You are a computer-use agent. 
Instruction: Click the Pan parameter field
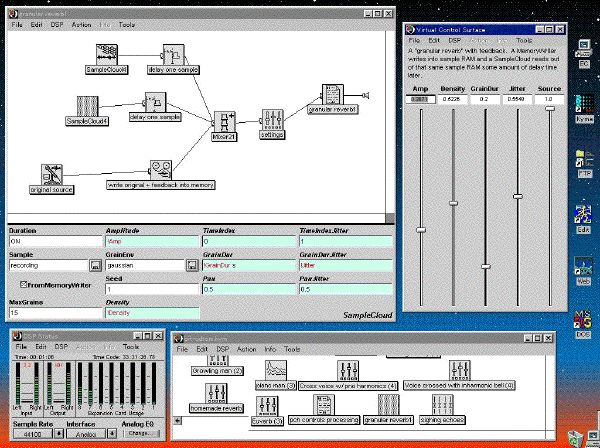249,289
